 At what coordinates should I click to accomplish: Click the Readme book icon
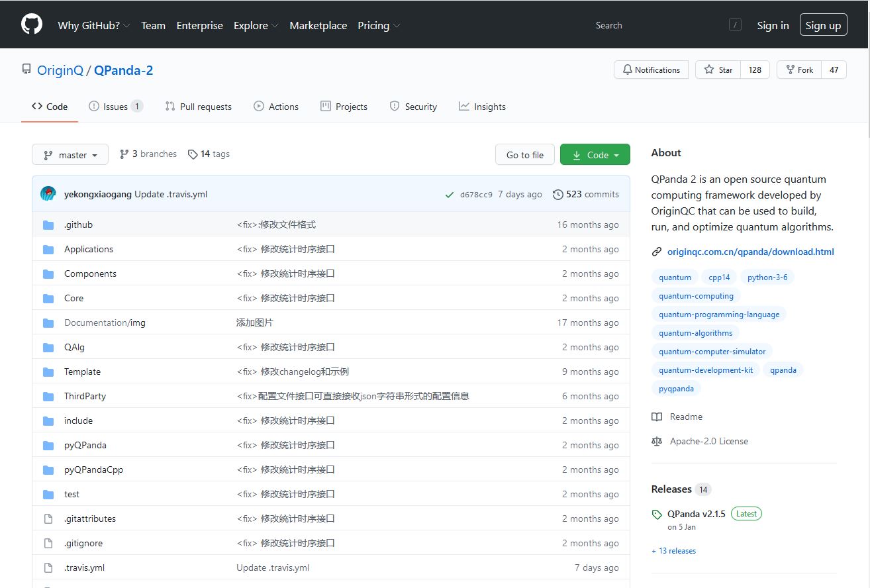[657, 417]
